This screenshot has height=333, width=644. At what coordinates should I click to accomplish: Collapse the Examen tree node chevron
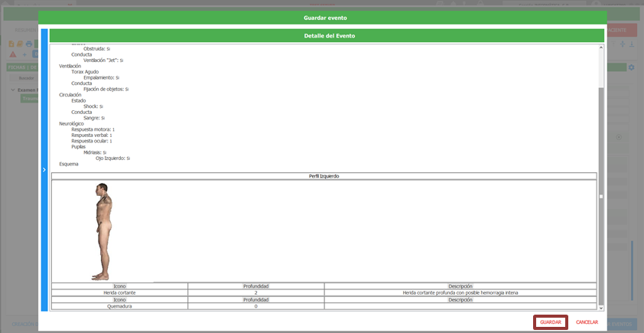click(13, 90)
